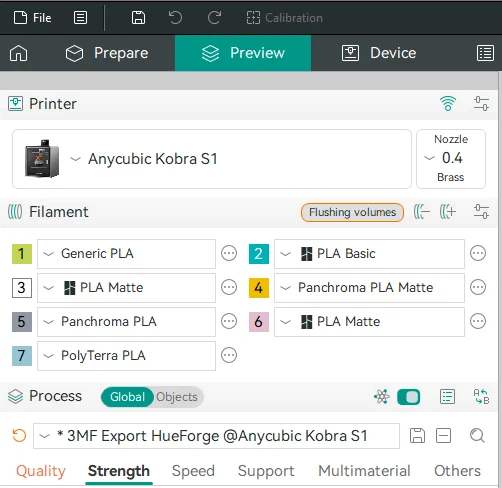
Task: Remove a filament with the minus spool icon
Action: (422, 212)
